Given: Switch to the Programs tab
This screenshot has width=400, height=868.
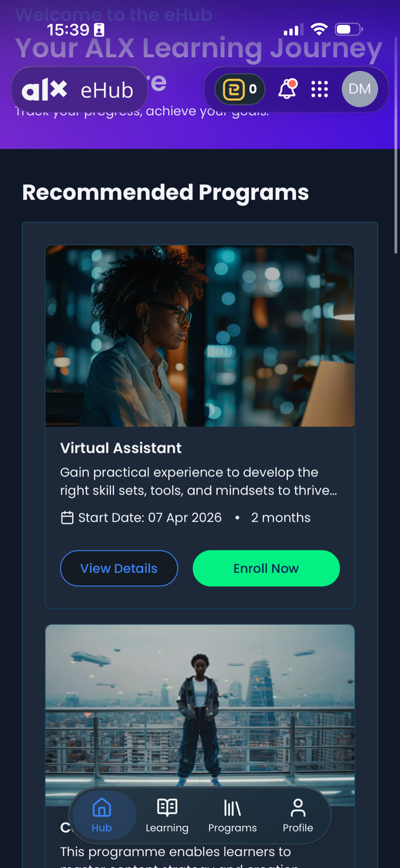Looking at the screenshot, I should point(232,816).
